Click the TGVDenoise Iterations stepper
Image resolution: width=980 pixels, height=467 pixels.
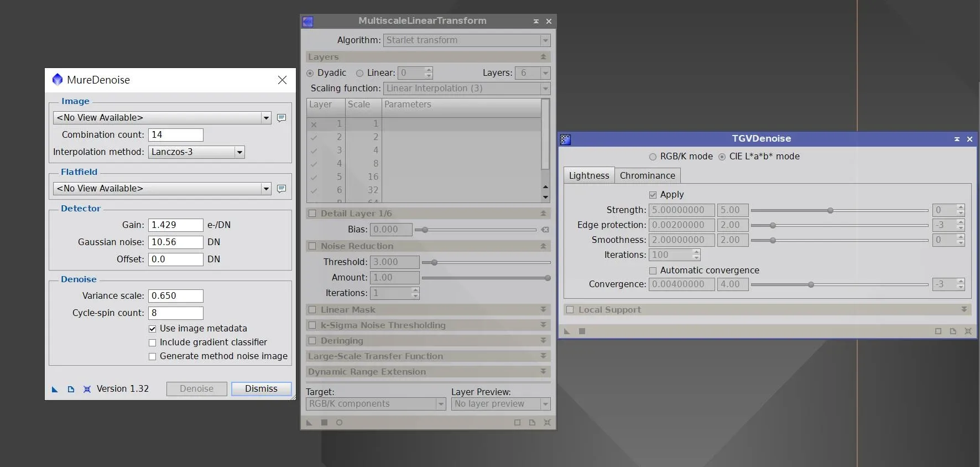tap(697, 255)
